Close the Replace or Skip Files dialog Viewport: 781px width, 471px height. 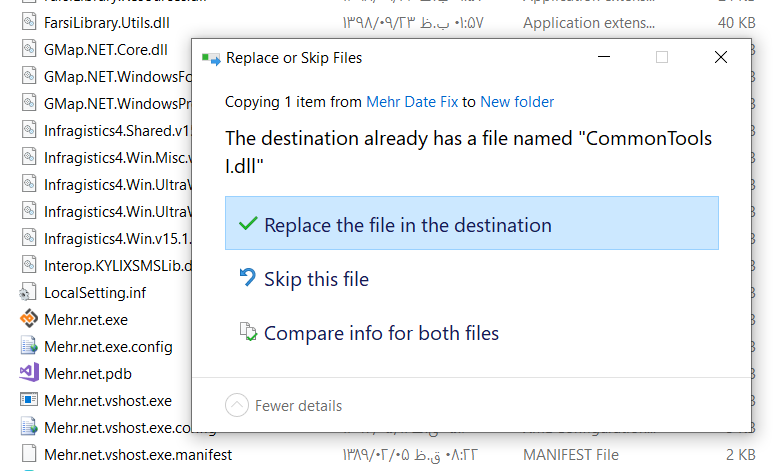[x=721, y=58]
